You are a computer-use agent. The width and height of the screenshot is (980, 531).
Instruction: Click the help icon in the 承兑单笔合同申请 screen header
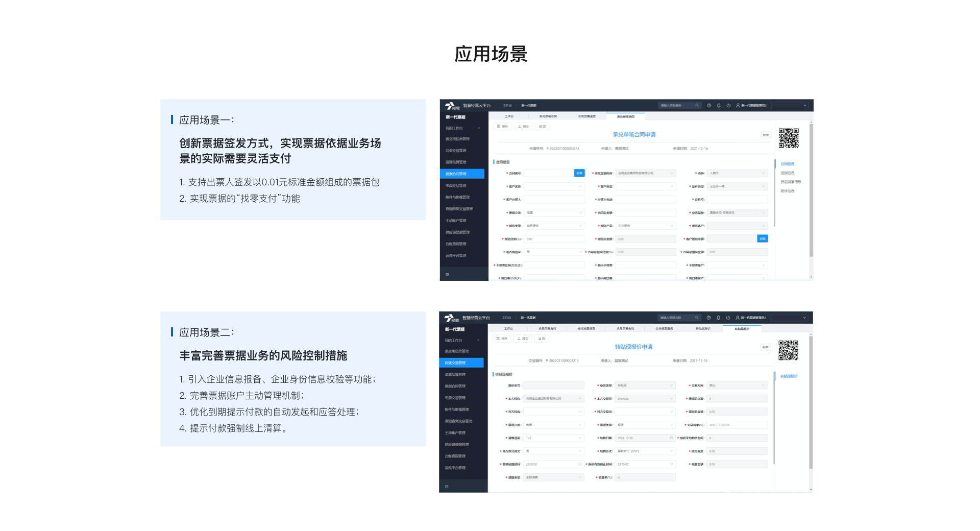click(x=709, y=106)
